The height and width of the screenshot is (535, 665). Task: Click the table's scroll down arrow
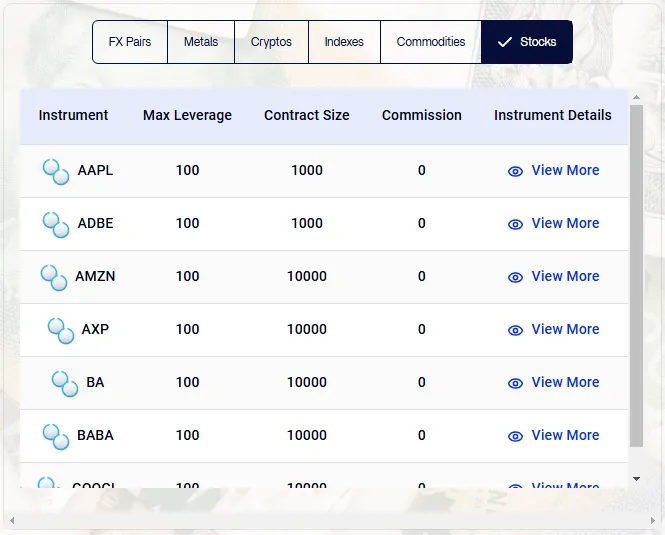(637, 479)
